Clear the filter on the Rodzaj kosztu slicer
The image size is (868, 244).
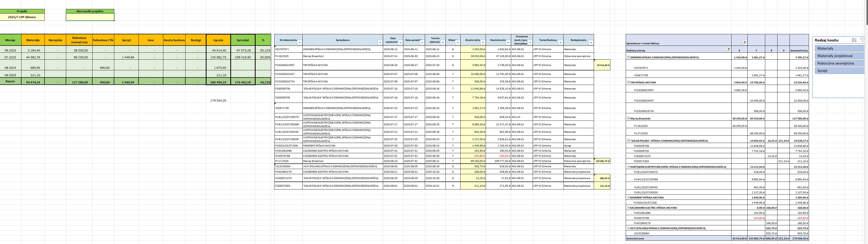(863, 40)
